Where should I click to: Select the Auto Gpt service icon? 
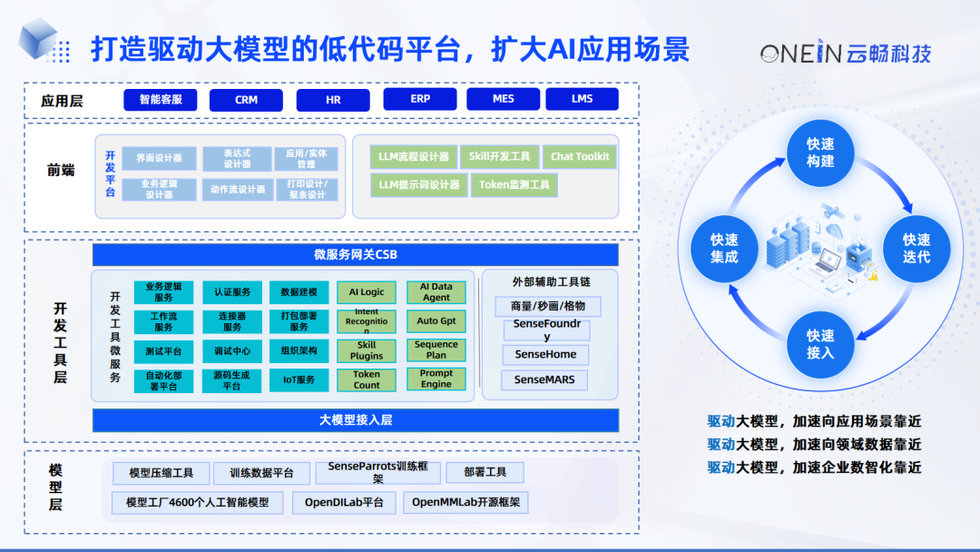pos(436,321)
